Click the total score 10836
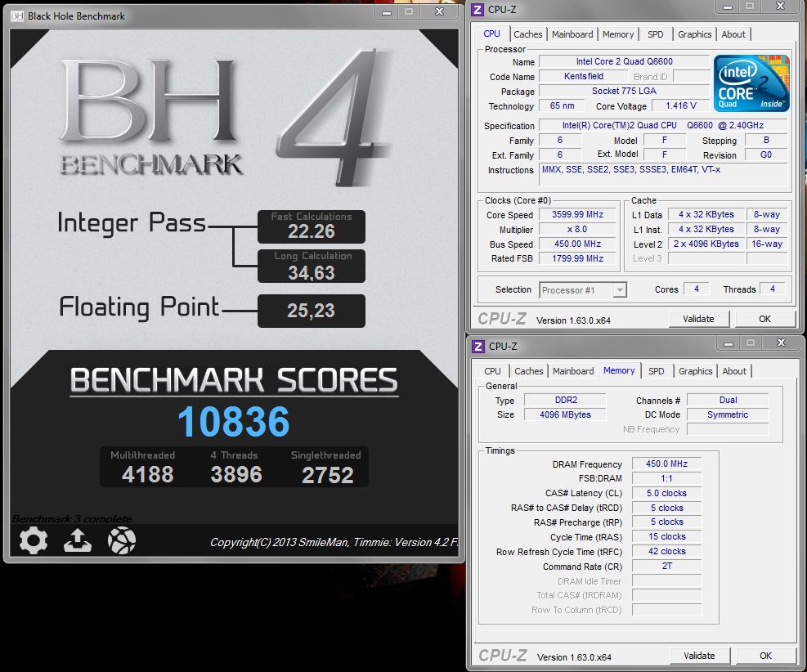Screen dimensions: 807x672 [x=234, y=421]
